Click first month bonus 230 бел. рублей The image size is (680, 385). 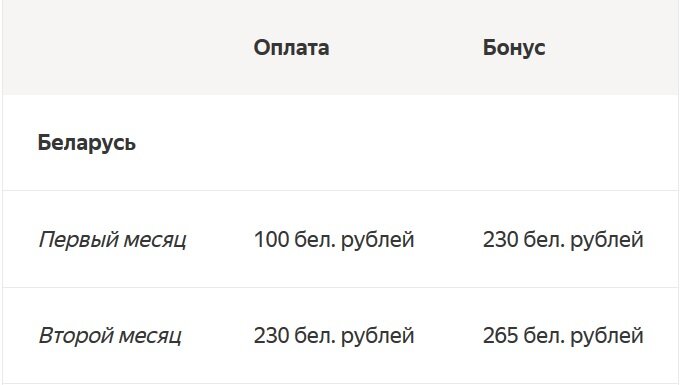(563, 239)
